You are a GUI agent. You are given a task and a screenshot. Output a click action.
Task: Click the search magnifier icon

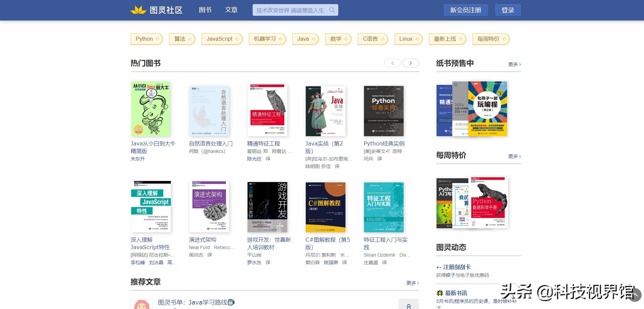(332, 10)
